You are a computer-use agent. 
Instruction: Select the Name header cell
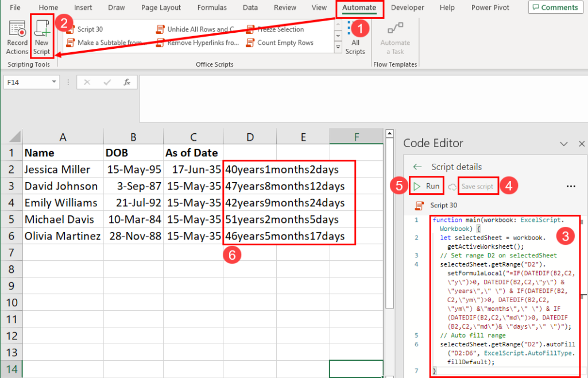[63, 153]
